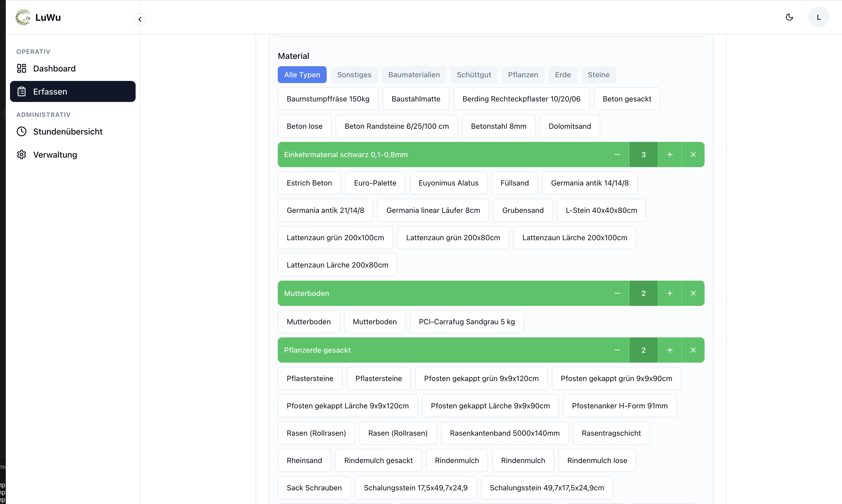Decrease Pflanzerde gesackt quantity with minus
The image size is (842, 504).
[x=617, y=350]
